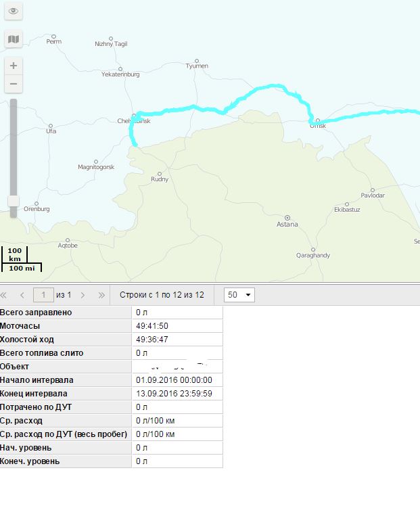Select the Всего заправлено row

66,313
